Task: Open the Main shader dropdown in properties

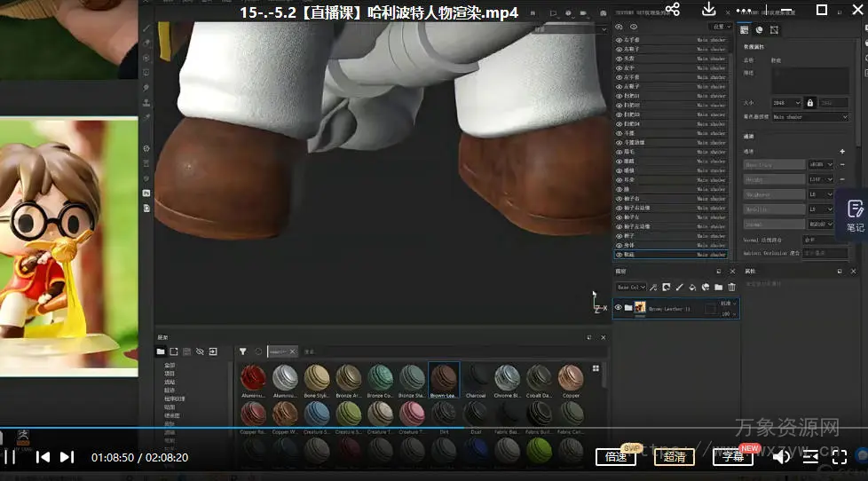Action: click(809, 117)
